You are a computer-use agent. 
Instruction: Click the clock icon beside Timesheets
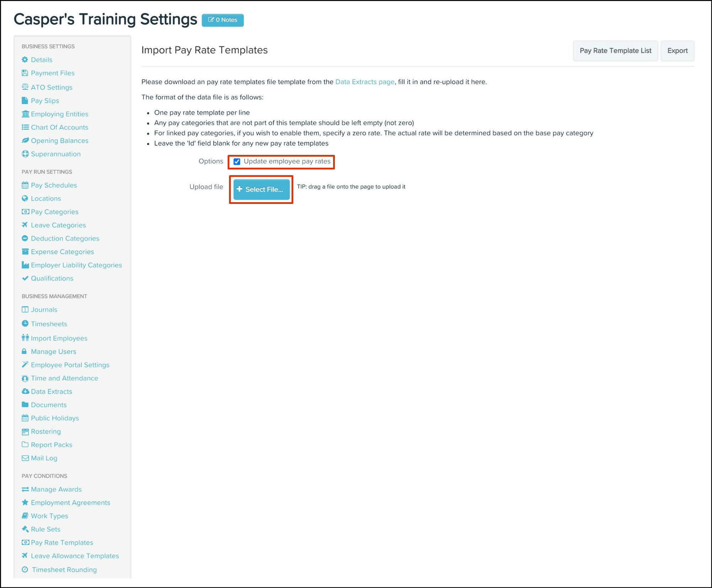(x=25, y=324)
